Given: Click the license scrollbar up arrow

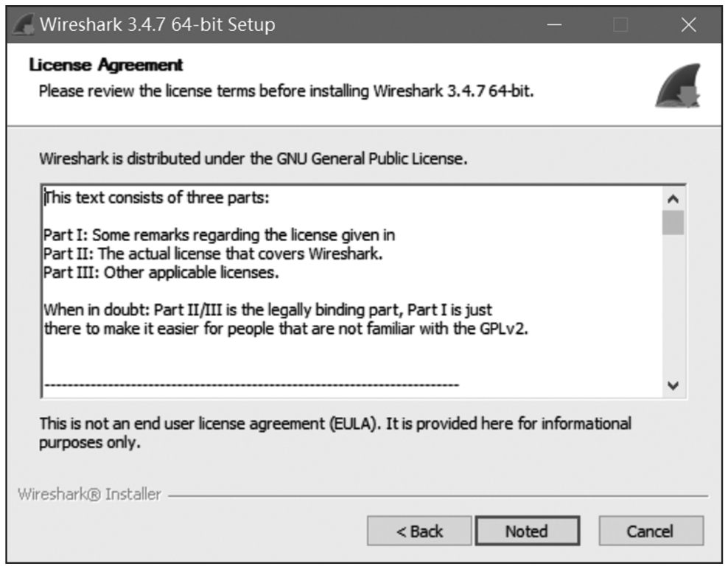Looking at the screenshot, I should click(673, 199).
